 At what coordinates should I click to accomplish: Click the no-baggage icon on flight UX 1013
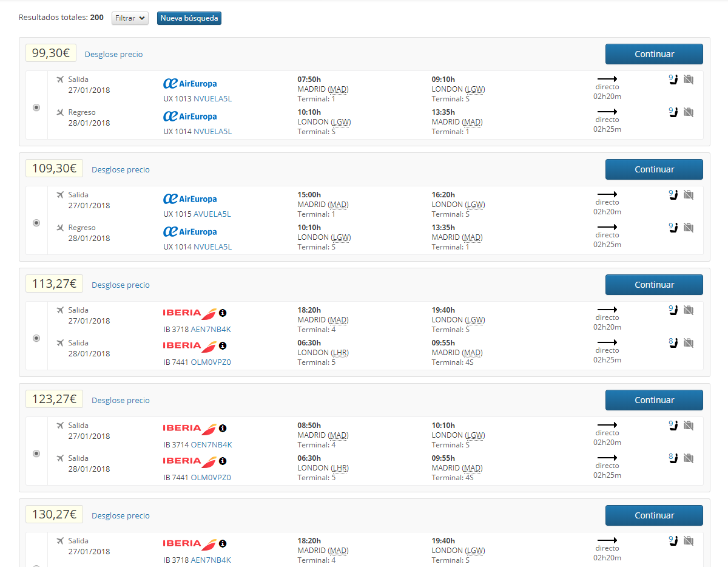[689, 79]
